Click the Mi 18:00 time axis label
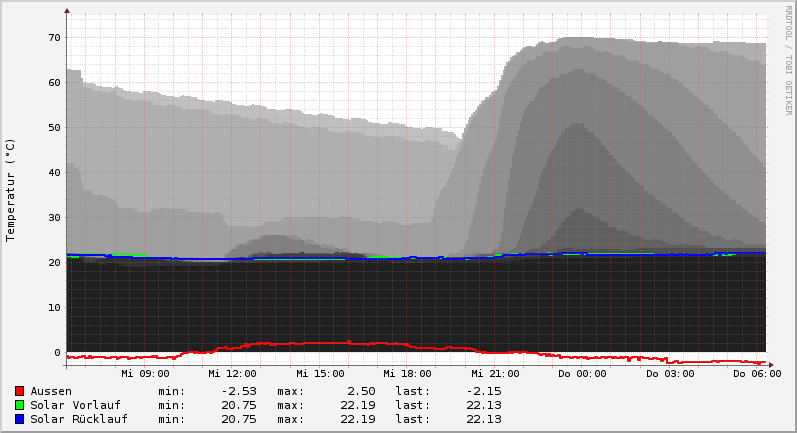The width and height of the screenshot is (797, 433). pos(407,374)
